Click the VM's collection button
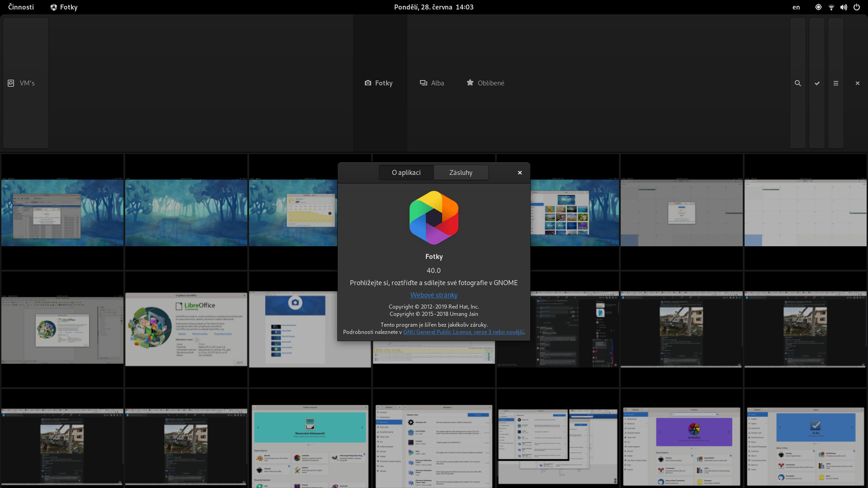Viewport: 868px width, 488px height. 26,83
